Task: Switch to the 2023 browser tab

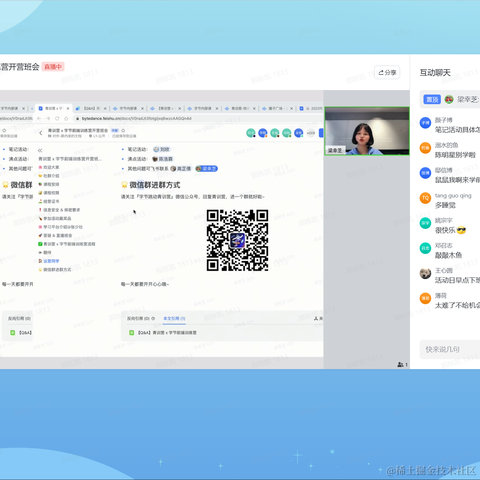Action: [x=311, y=108]
